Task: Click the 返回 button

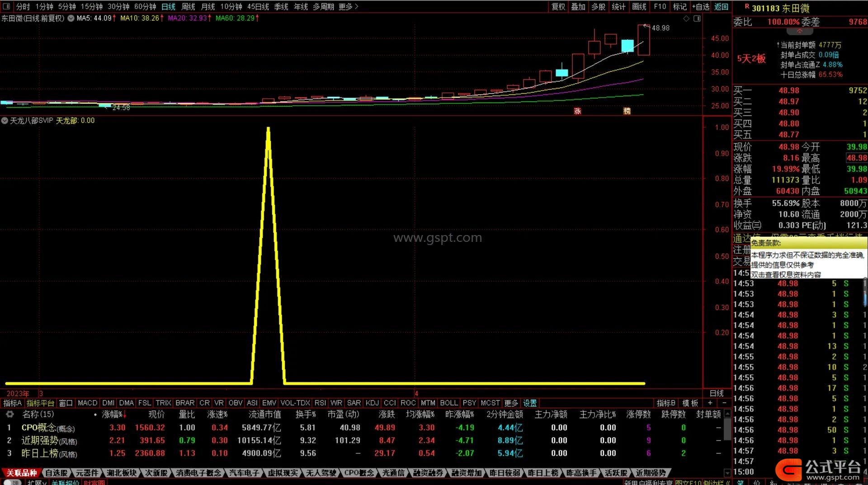Action: click(721, 7)
